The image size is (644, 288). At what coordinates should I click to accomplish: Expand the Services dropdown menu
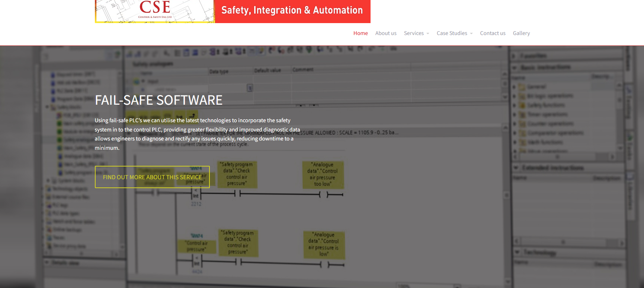point(416,33)
